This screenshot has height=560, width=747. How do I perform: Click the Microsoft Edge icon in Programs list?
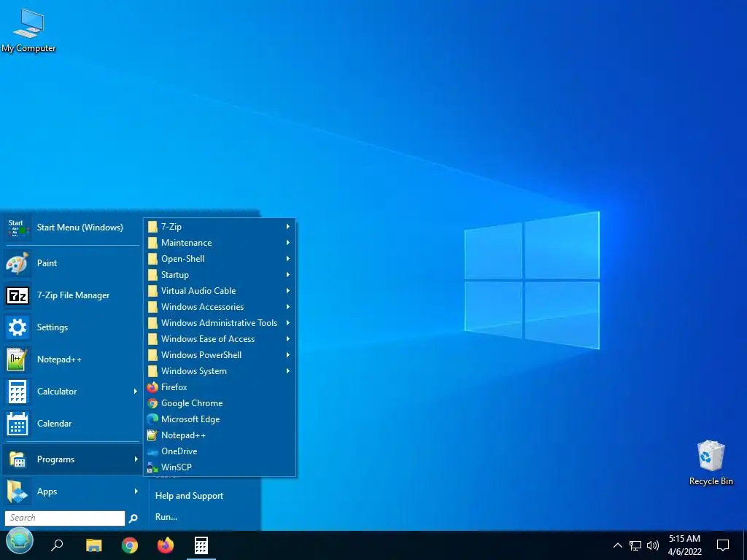tap(152, 419)
